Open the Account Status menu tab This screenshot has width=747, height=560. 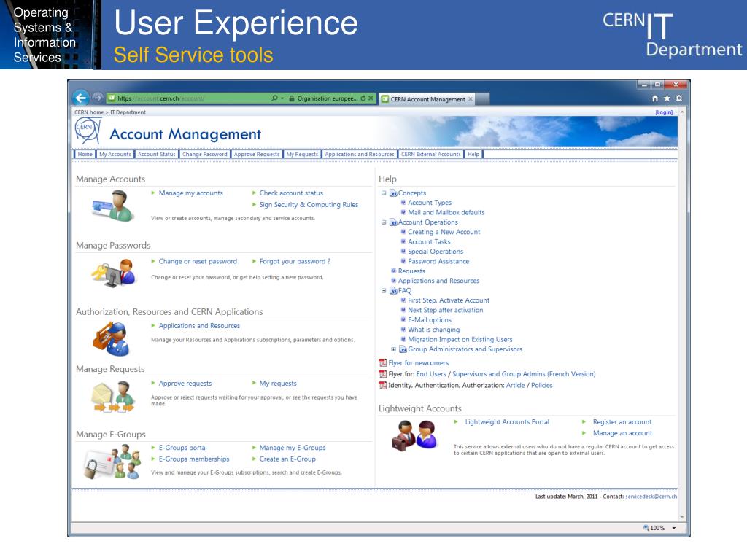157,155
